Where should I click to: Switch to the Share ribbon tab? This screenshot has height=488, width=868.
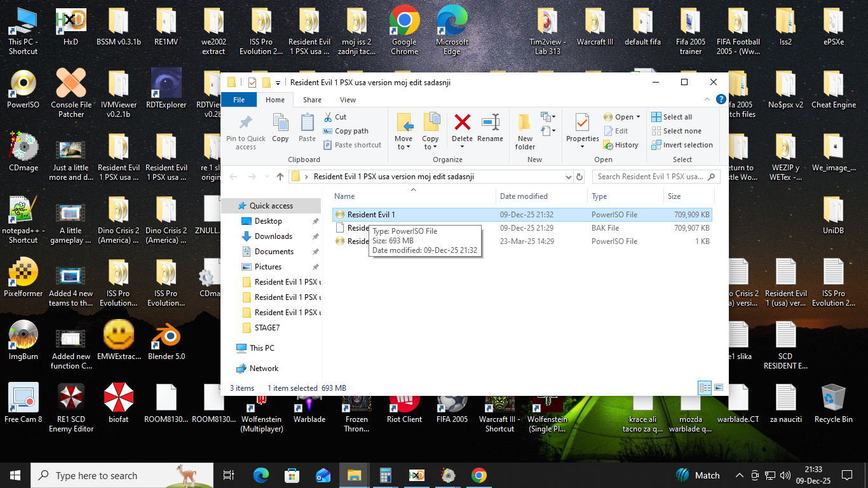[x=312, y=100]
